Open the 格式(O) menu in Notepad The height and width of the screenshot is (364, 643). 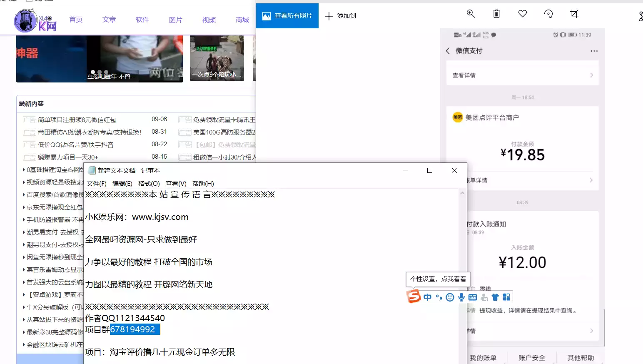tap(149, 183)
